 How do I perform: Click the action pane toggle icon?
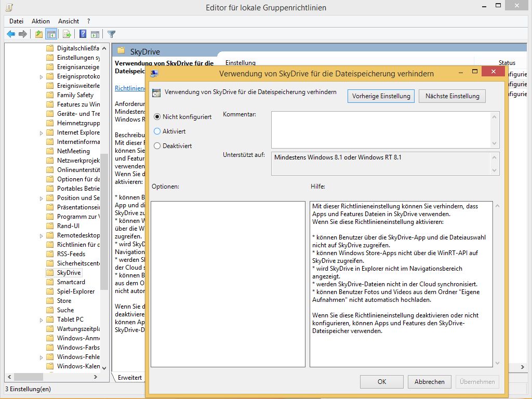click(96, 34)
